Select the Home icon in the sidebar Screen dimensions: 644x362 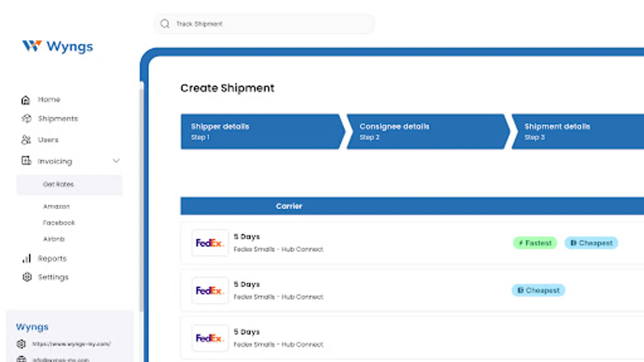click(x=26, y=99)
